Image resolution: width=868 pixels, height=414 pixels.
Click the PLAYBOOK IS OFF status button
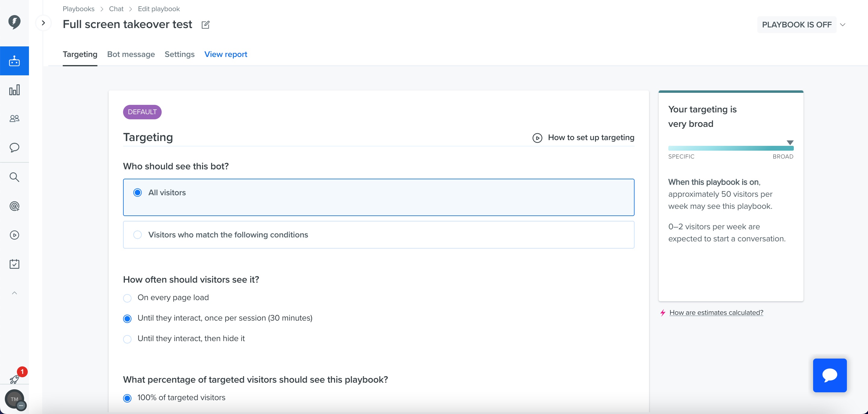(x=797, y=25)
